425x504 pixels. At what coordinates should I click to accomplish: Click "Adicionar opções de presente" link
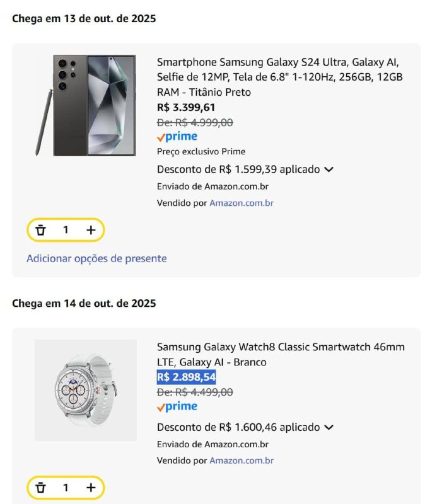[x=96, y=258]
